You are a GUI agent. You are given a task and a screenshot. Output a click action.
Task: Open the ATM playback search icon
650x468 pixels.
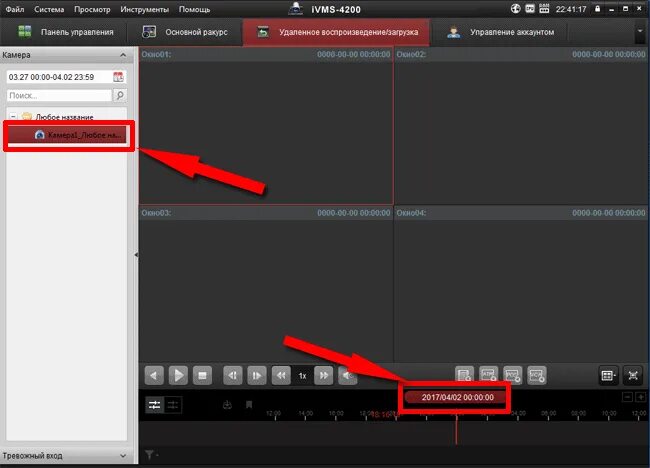pyautogui.click(x=488, y=376)
